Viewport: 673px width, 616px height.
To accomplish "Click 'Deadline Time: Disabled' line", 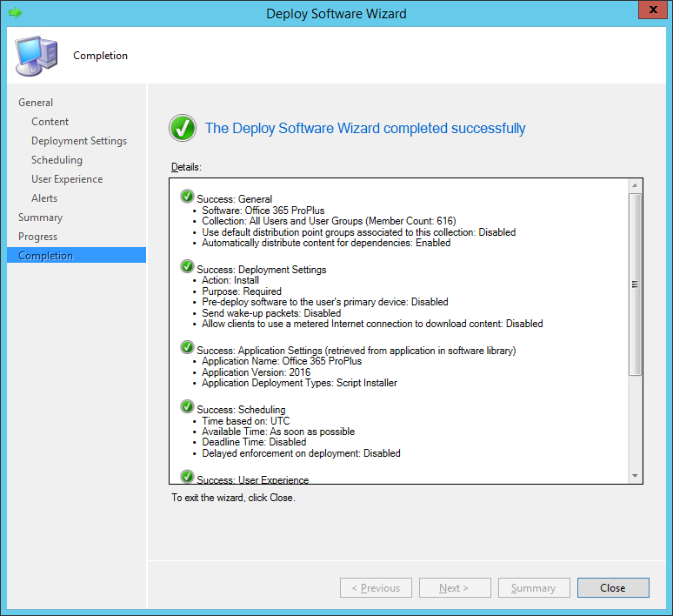I will (254, 443).
